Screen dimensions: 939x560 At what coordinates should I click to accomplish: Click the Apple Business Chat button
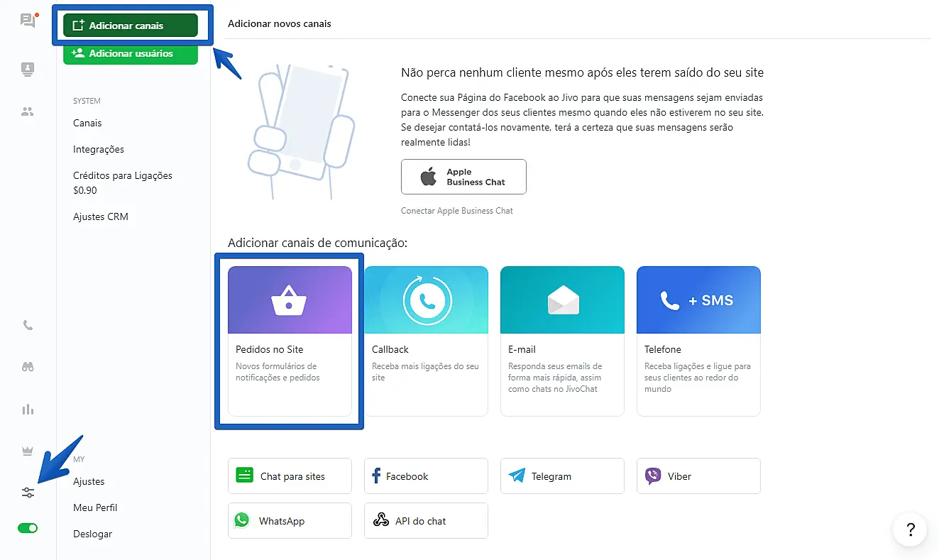(x=463, y=177)
